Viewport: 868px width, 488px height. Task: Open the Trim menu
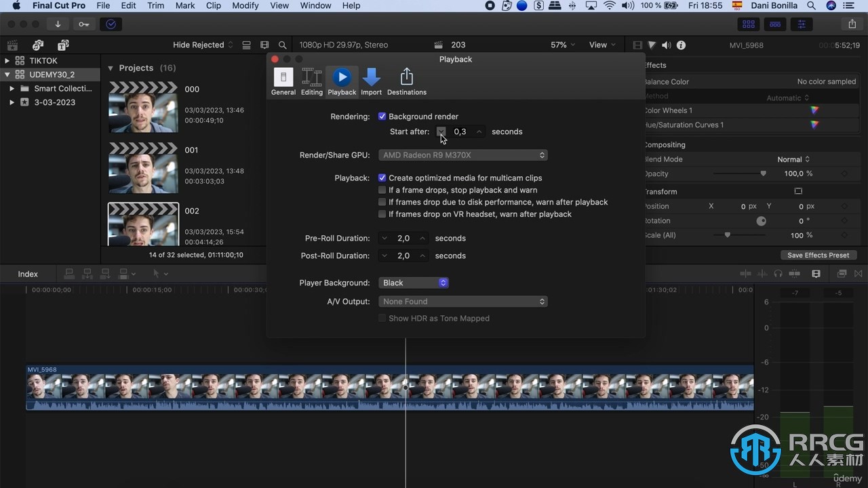pyautogui.click(x=156, y=5)
